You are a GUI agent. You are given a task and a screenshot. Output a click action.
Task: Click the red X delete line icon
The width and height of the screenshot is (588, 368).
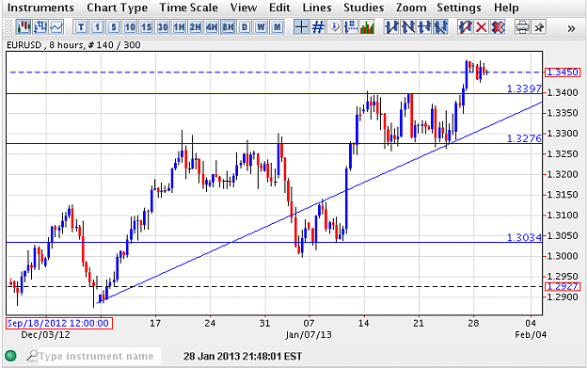pyautogui.click(x=482, y=27)
